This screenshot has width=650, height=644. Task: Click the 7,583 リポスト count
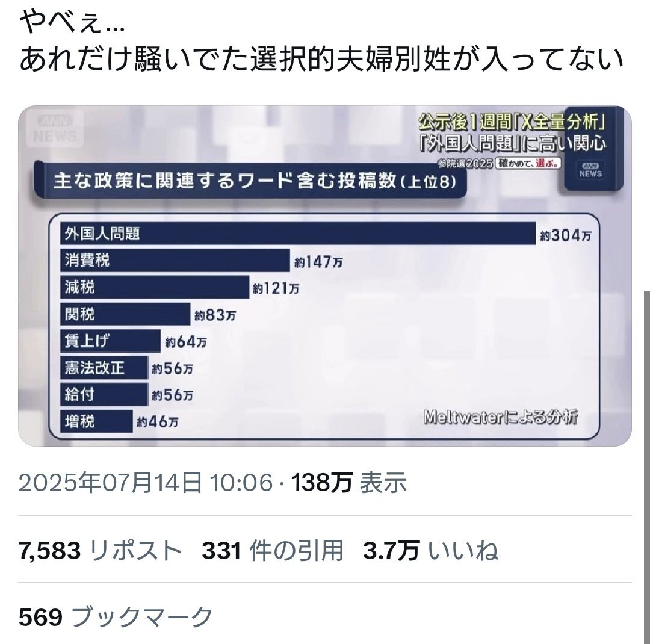(x=101, y=551)
